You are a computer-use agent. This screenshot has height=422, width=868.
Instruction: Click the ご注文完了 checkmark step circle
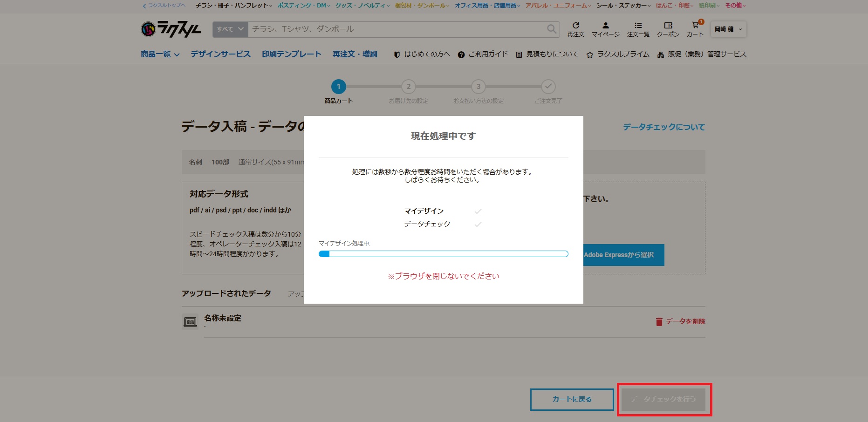[548, 87]
